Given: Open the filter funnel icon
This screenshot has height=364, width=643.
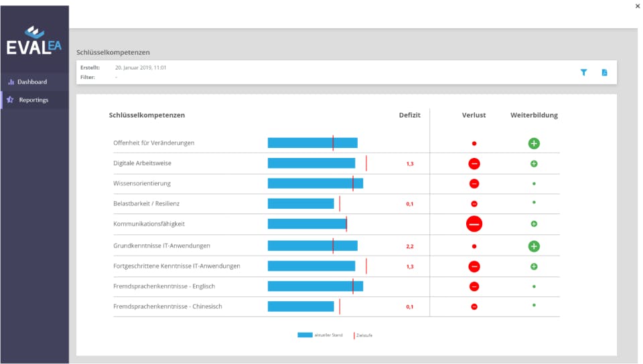Looking at the screenshot, I should pos(583,72).
